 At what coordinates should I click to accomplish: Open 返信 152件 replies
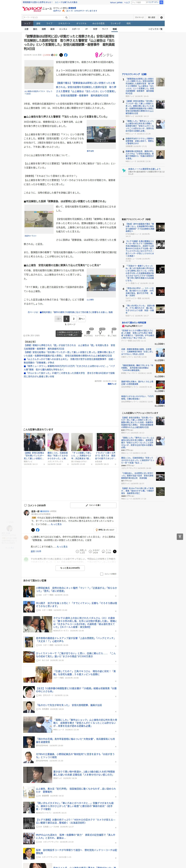coord(36,551)
